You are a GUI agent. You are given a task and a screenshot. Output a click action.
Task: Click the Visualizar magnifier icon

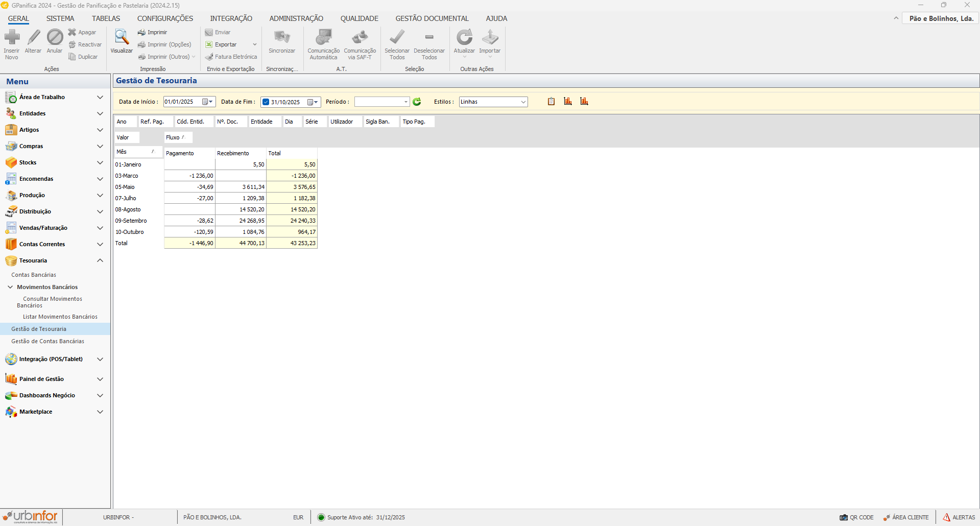tap(122, 38)
